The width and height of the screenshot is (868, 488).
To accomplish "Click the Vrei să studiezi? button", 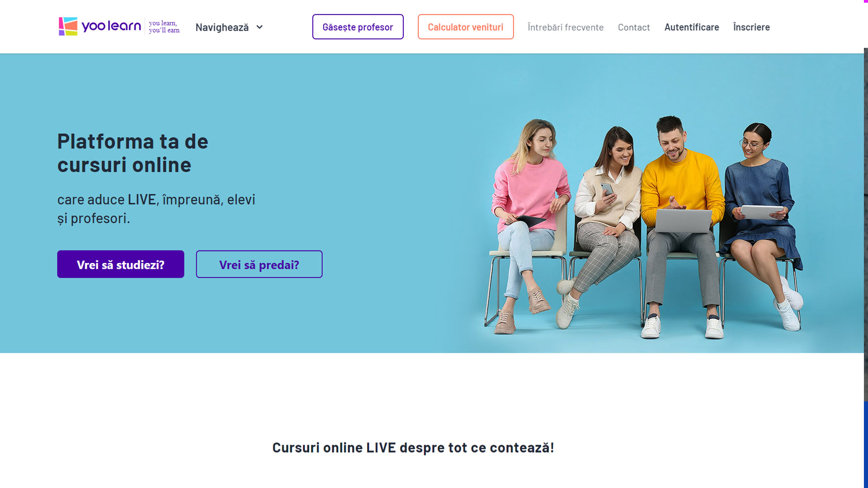I will (121, 264).
